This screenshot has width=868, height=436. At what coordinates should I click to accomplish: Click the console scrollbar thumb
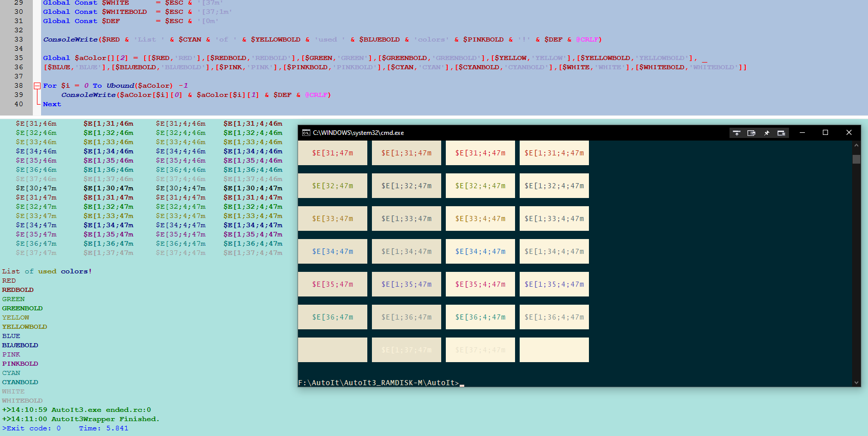point(856,159)
